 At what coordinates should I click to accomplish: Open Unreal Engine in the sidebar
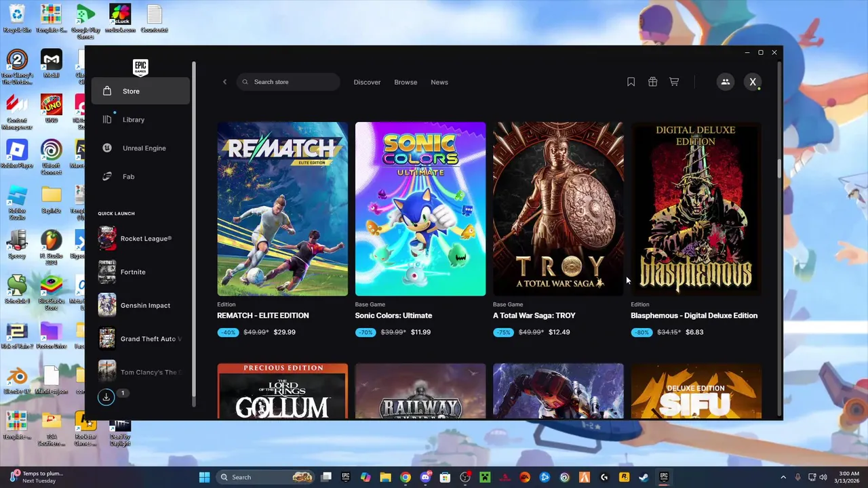140,148
